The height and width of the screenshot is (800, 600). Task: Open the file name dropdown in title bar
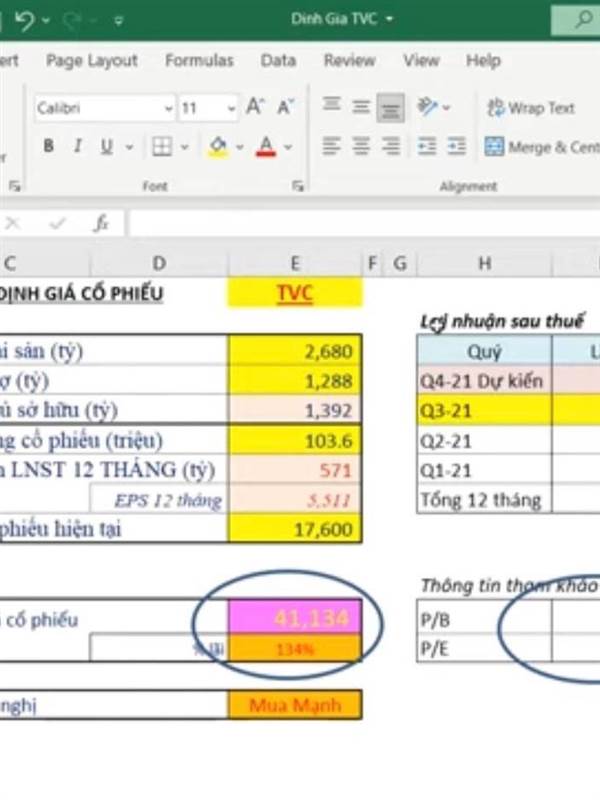(389, 19)
